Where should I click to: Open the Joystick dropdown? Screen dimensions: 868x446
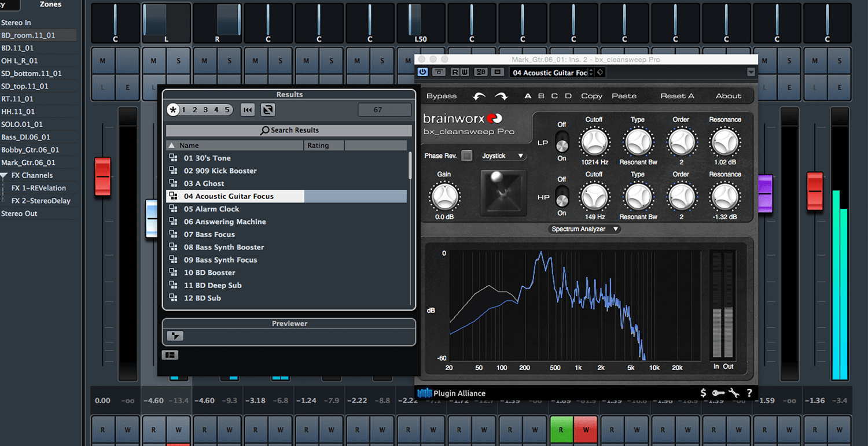point(503,156)
